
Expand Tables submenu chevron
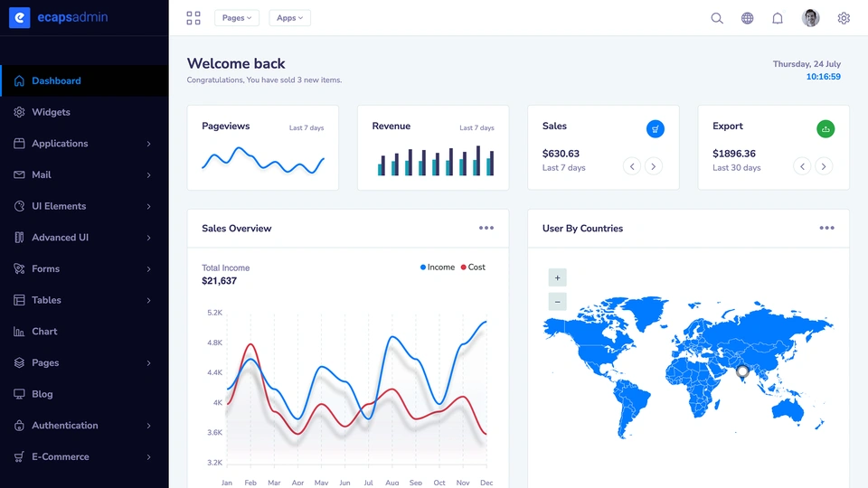pyautogui.click(x=149, y=300)
